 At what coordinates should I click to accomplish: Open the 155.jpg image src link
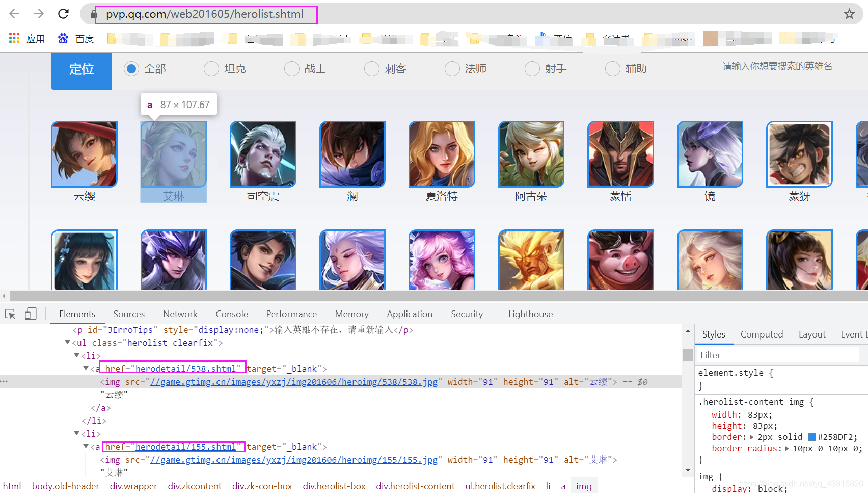tap(294, 460)
